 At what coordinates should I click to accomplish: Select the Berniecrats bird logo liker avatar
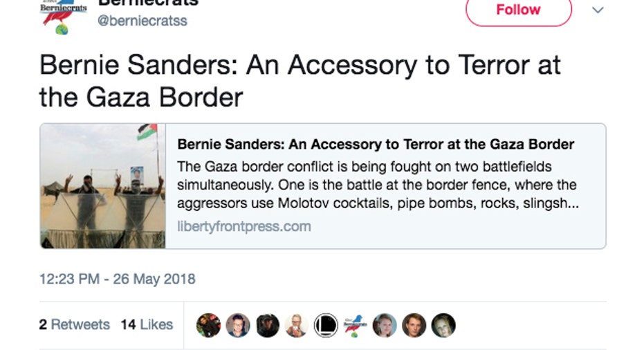356,325
